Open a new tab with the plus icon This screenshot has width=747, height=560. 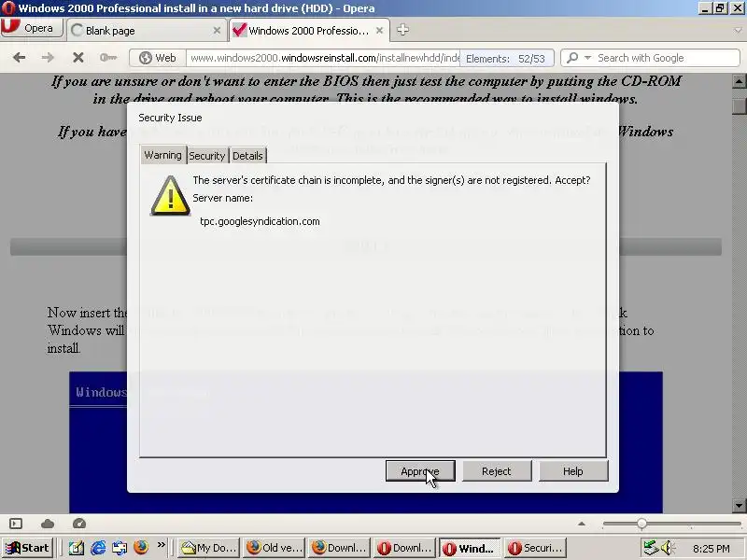[402, 30]
